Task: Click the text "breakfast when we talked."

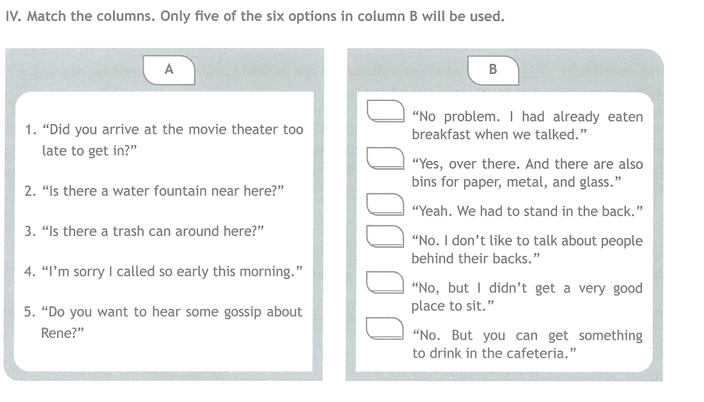Action: [499, 134]
